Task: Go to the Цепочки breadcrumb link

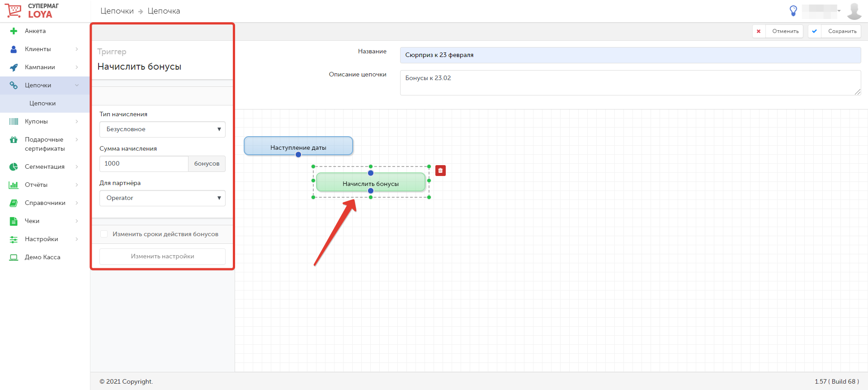Action: (117, 11)
